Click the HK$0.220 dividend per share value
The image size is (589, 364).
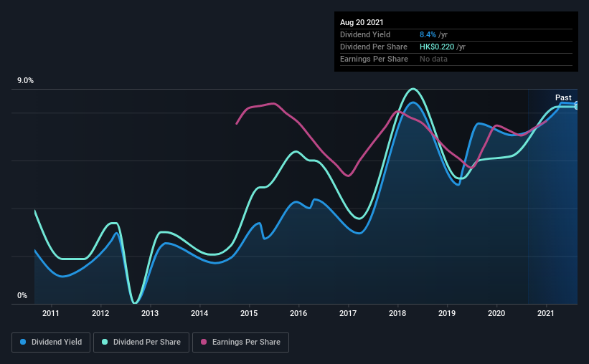[437, 47]
